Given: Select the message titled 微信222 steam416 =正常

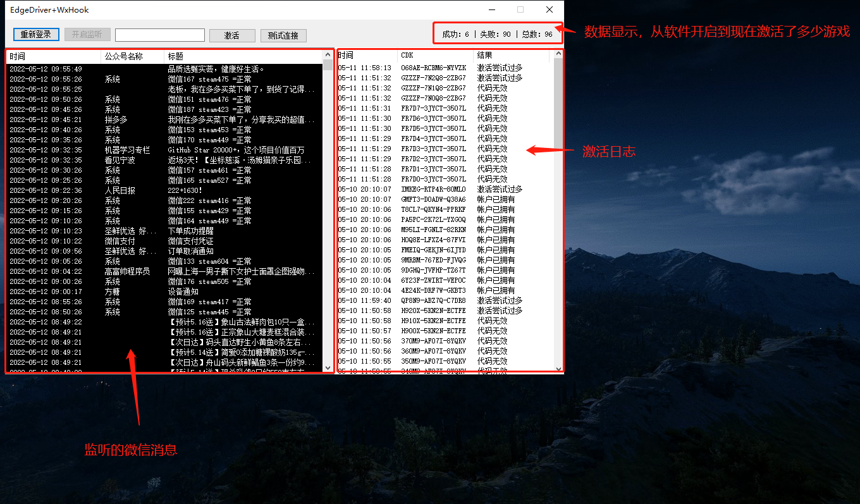Looking at the screenshot, I should pos(164,200).
